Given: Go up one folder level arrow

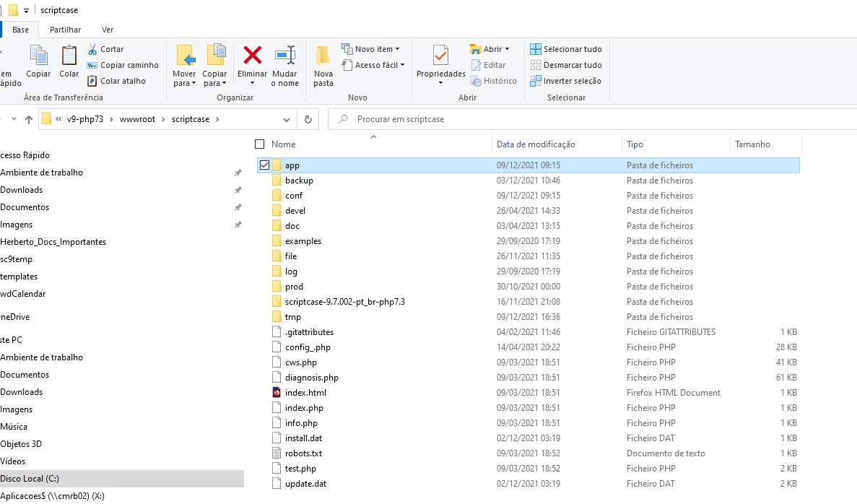Looking at the screenshot, I should click(x=29, y=119).
